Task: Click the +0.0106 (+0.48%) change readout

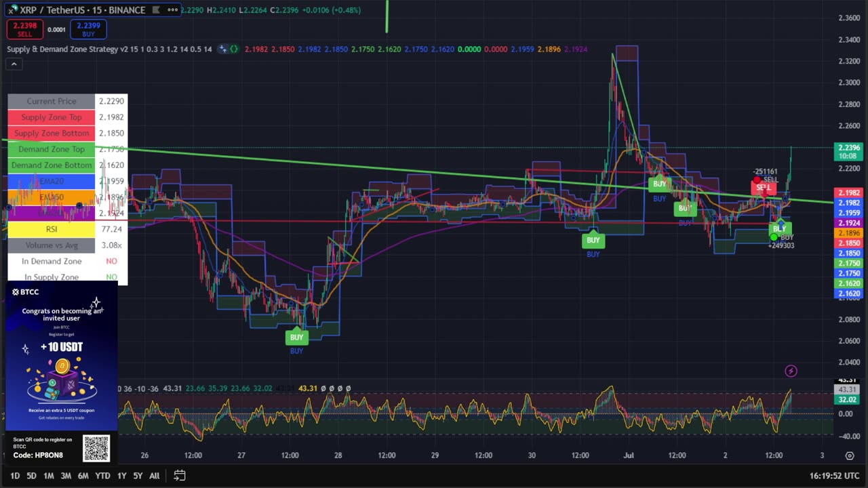Action: tap(332, 10)
